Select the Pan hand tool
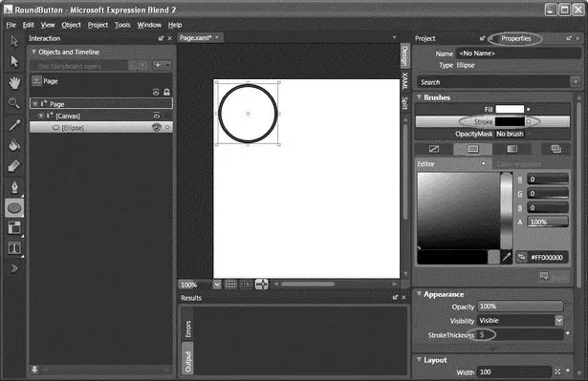 pyautogui.click(x=14, y=83)
